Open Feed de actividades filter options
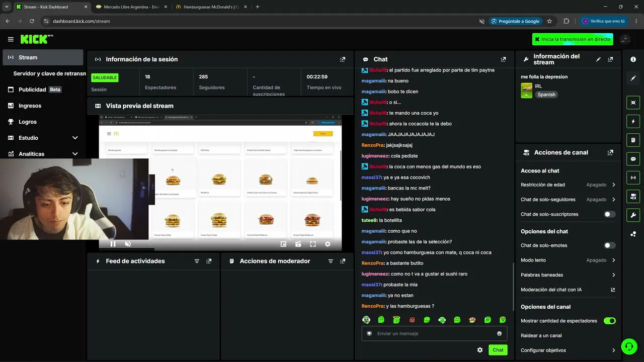 pos(197,261)
